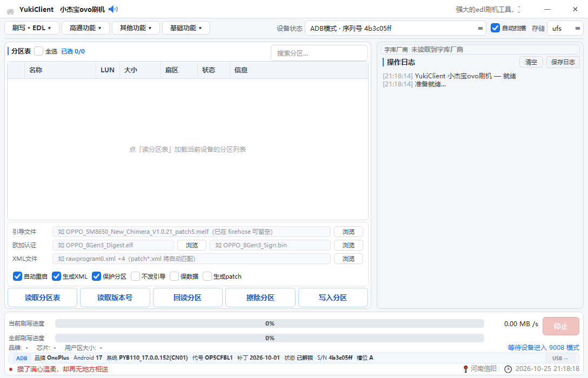Screen dimensions: 588x378
Task: Toggle the 保护分区 checkbox
Action: [96, 276]
